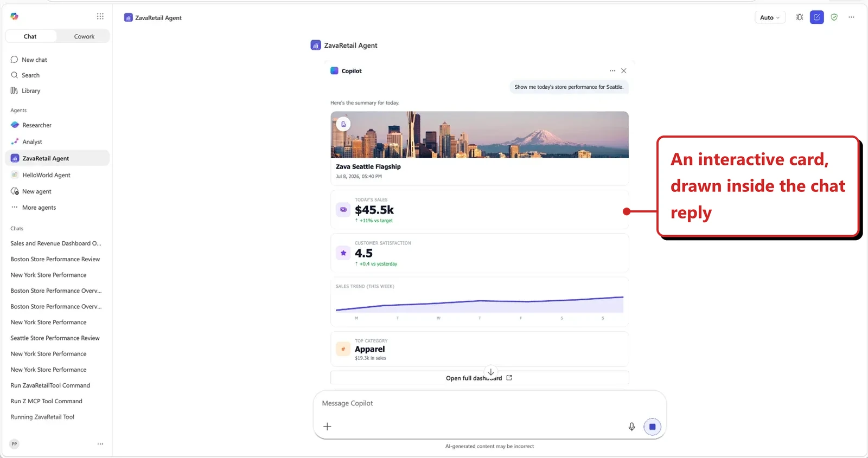
Task: Click the HelloWorld Agent icon
Action: coord(15,175)
